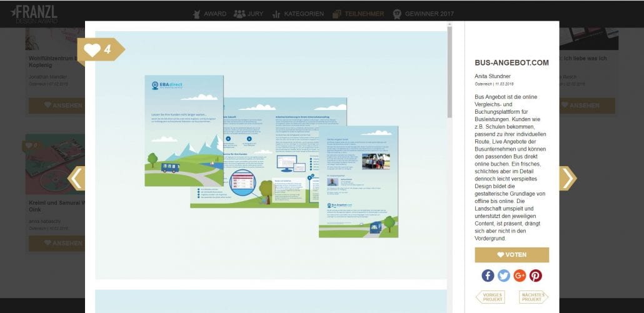Screen dimensions: 644x313
Task: Click the Voriges Projekt button
Action: 490,297
